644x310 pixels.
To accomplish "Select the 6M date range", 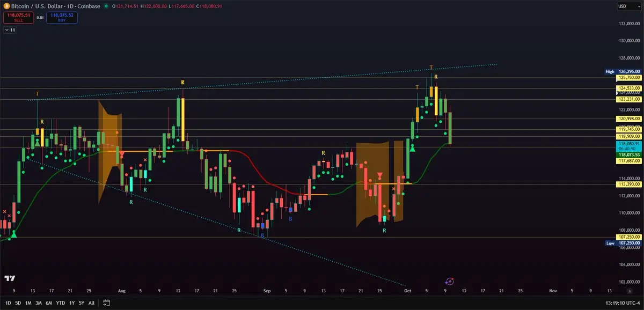I will click(x=49, y=303).
